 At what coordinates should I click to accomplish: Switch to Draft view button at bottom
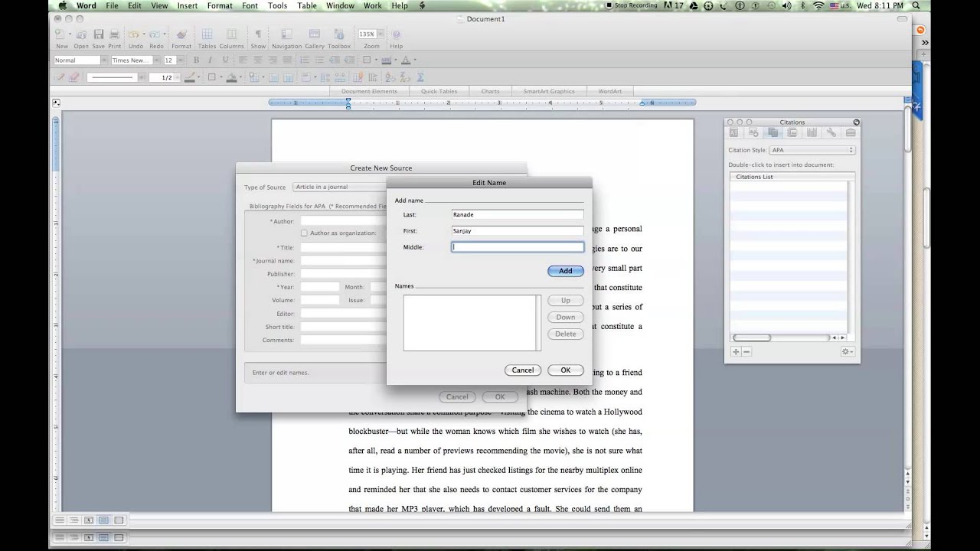(59, 520)
